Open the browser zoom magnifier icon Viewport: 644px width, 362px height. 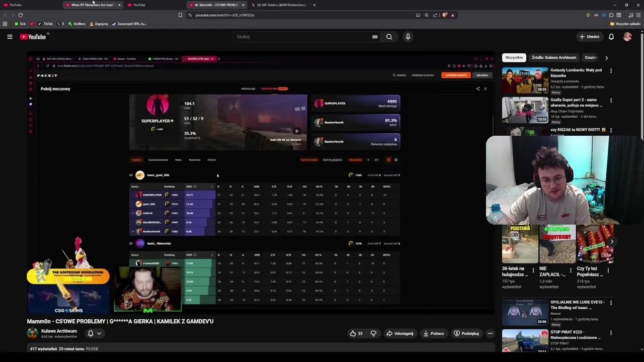pos(426,15)
